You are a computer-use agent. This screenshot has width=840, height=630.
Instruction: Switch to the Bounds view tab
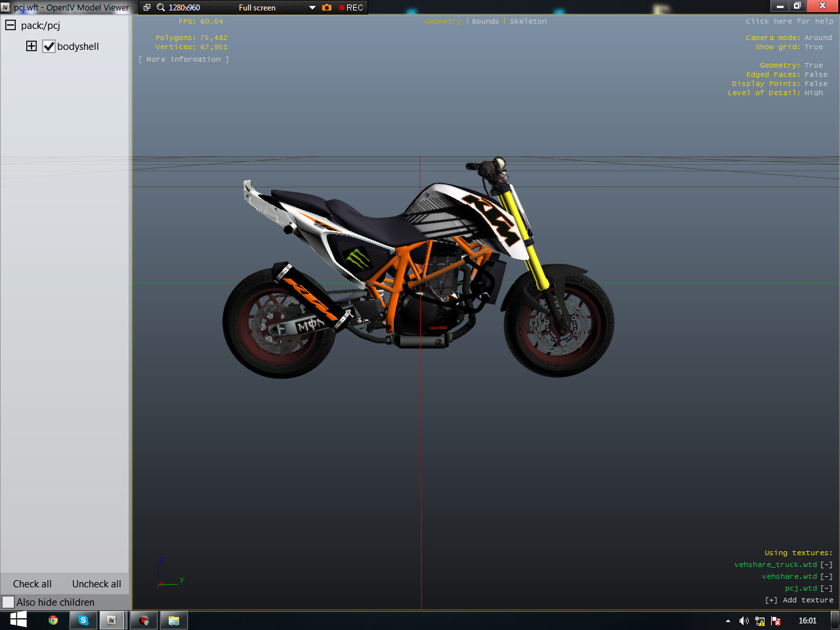486,21
